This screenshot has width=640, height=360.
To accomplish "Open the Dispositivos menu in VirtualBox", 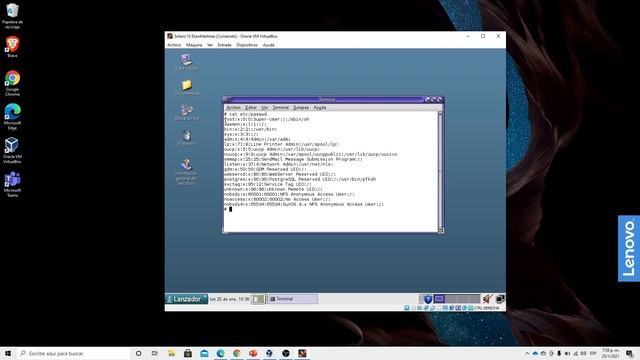I will point(247,45).
